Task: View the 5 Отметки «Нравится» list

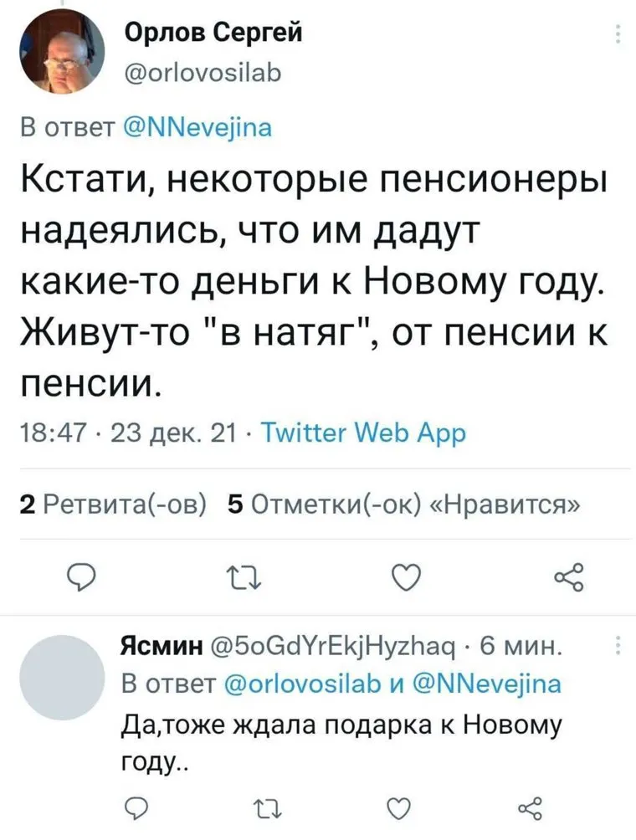Action: 405,505
